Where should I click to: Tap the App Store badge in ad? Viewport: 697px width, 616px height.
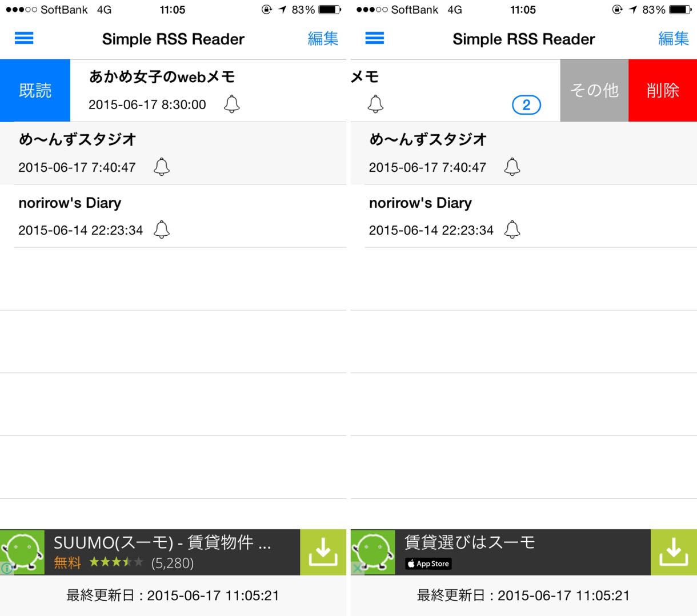(428, 563)
